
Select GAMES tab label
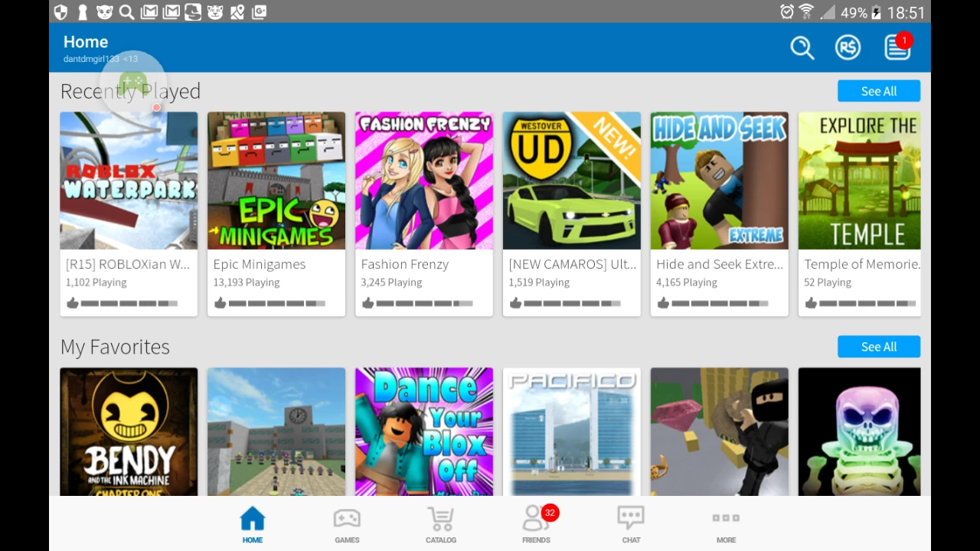pyautogui.click(x=347, y=540)
